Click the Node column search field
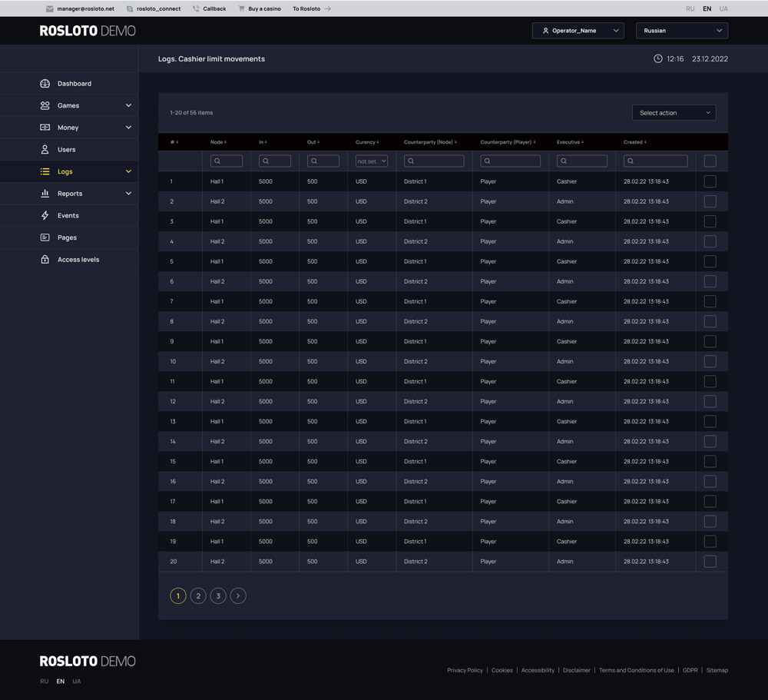Screen dimensions: 768x700 click(227, 161)
